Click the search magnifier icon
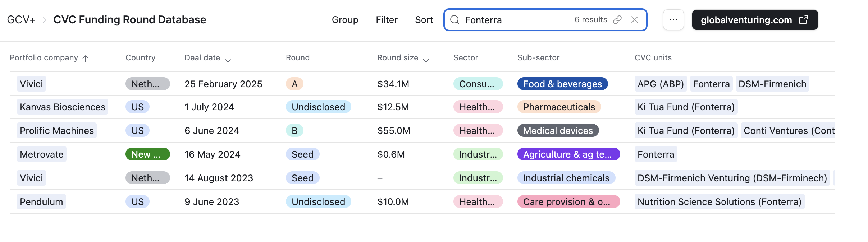This screenshot has height=242, width=868. click(x=455, y=20)
